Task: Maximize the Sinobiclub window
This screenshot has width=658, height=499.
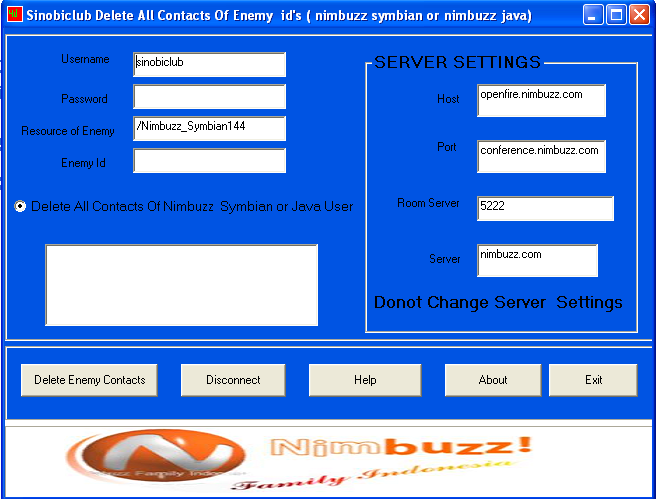Action: (616, 15)
